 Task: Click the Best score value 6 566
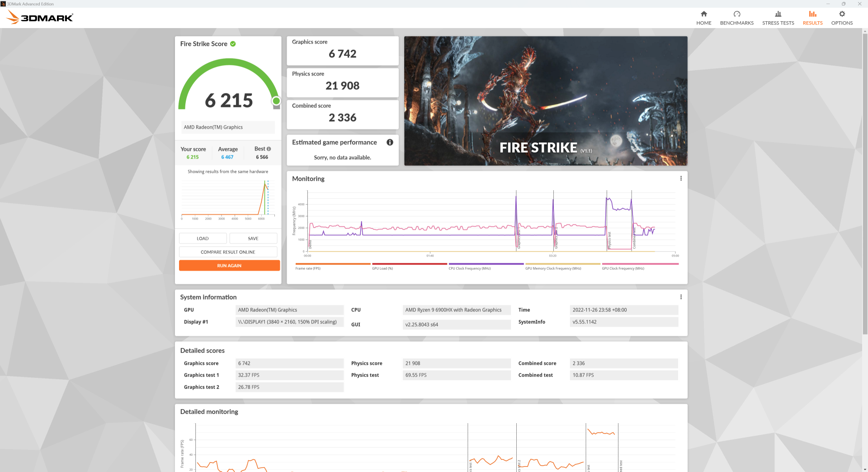(262, 157)
